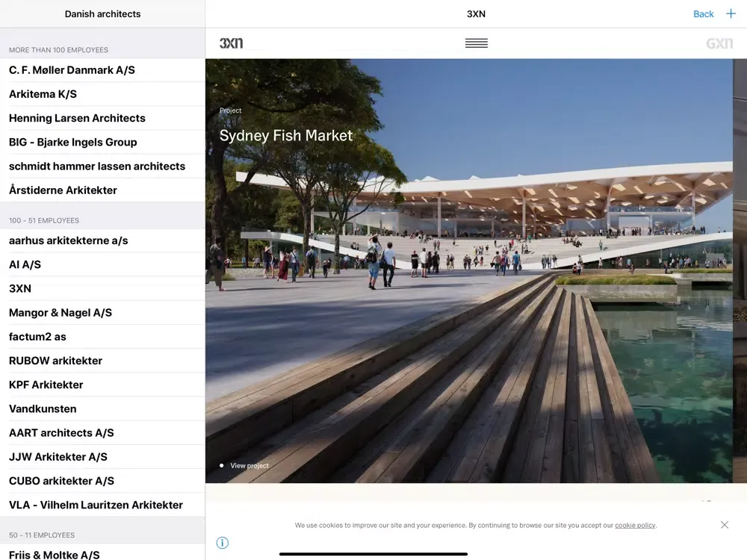Click the GXN logo at header right
This screenshot has height=560, width=747.
coord(719,43)
